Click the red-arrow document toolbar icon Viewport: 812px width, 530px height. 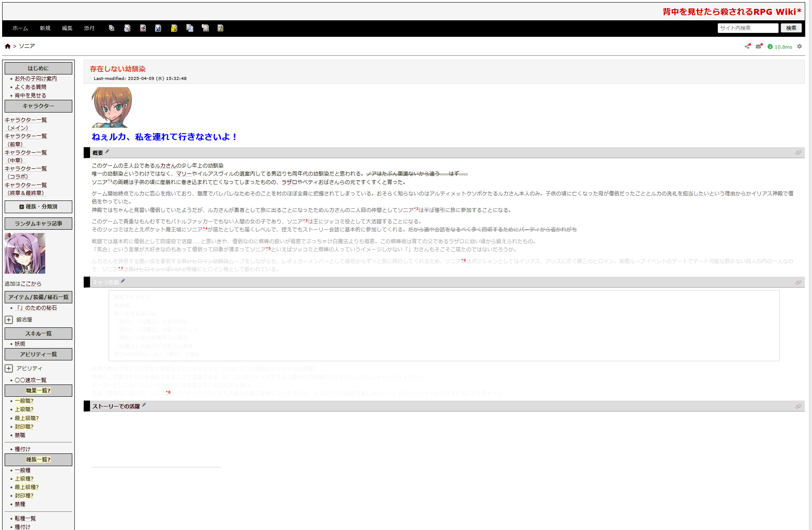tap(143, 28)
